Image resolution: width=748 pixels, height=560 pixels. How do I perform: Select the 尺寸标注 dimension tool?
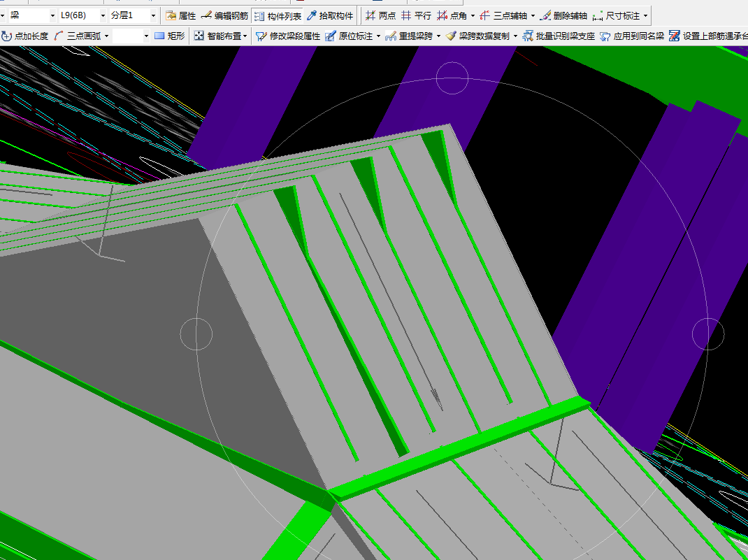(x=617, y=16)
